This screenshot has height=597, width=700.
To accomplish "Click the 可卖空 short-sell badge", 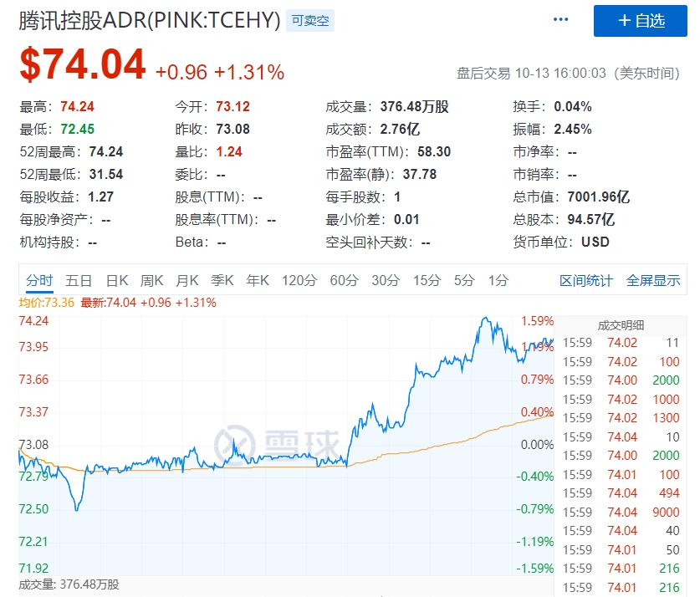I will [x=310, y=21].
